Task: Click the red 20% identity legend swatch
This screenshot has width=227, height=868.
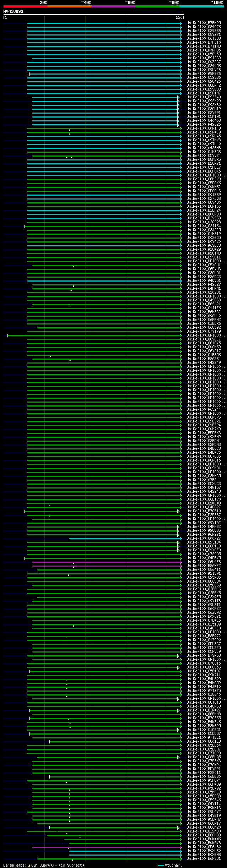Action: [x=26, y=6]
